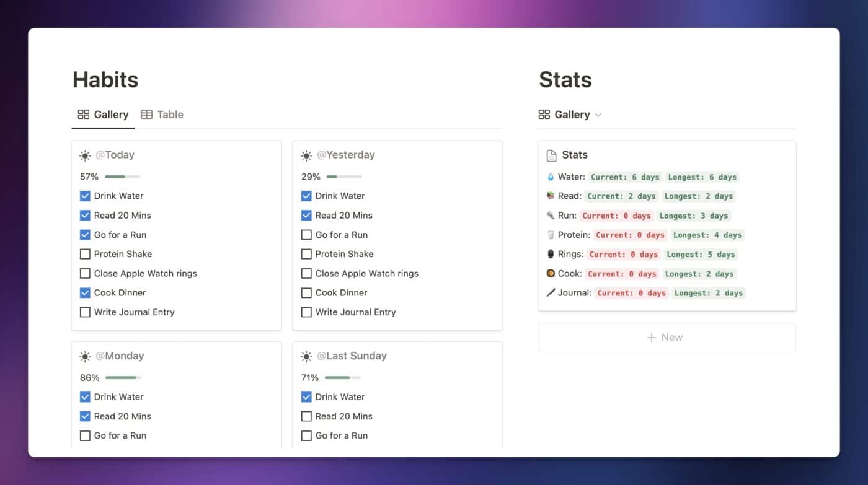
Task: Uncheck Read 20 Mins on the @Monday card
Action: coord(85,416)
